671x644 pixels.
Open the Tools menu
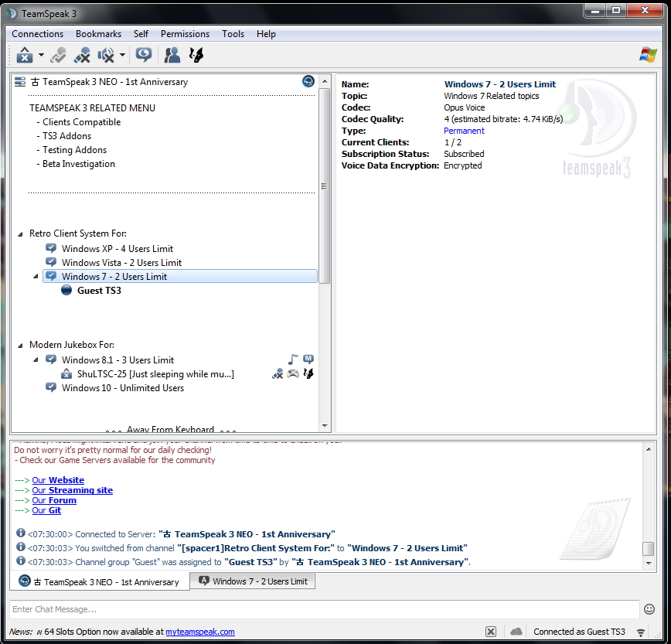pos(233,34)
